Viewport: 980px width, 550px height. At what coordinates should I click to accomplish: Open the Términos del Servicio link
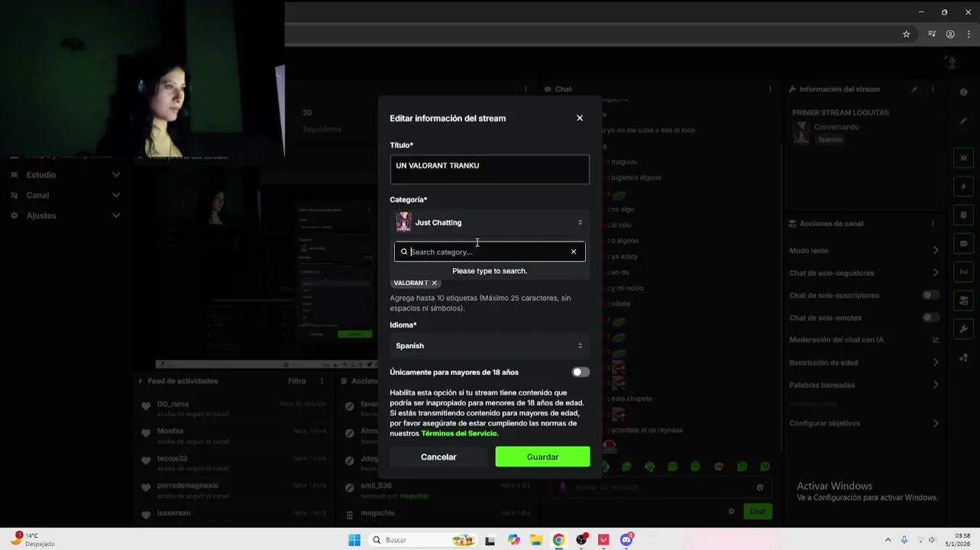click(x=459, y=433)
